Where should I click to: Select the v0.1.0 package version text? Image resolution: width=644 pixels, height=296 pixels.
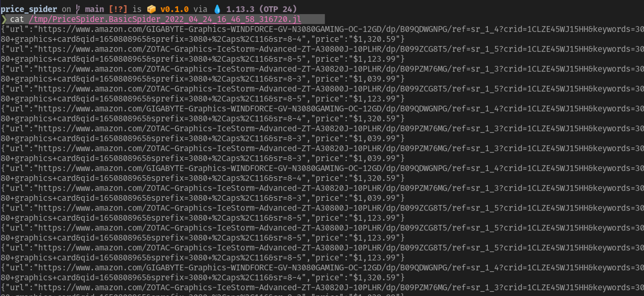point(175,9)
